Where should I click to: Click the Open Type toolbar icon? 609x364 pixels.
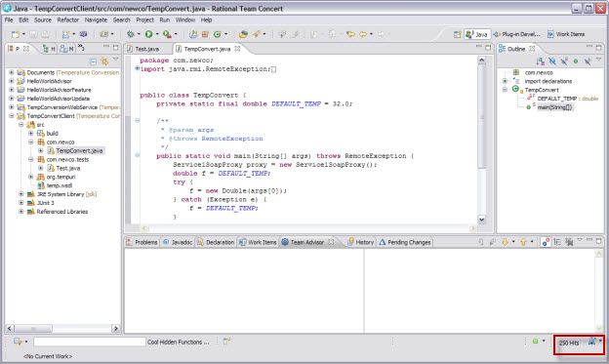(x=243, y=34)
